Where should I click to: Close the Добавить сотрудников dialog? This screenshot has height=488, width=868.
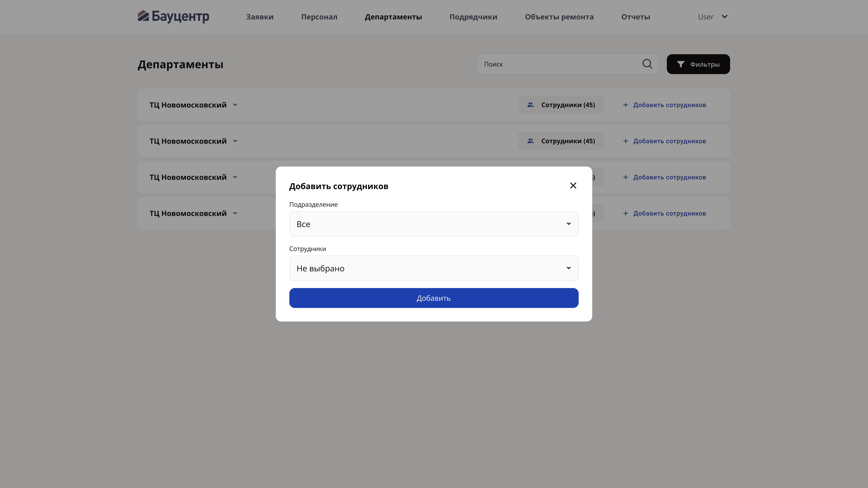click(573, 185)
